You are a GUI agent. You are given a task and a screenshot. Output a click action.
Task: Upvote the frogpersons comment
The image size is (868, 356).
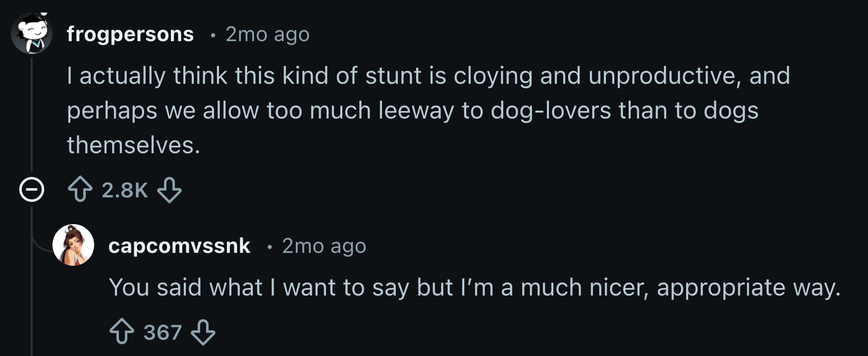(x=80, y=190)
